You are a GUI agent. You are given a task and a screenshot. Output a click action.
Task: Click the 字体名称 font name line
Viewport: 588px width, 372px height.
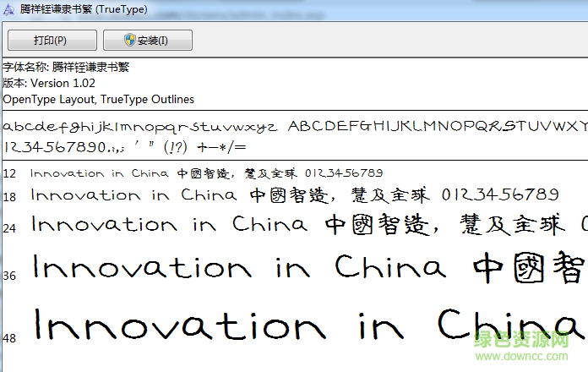[66, 68]
